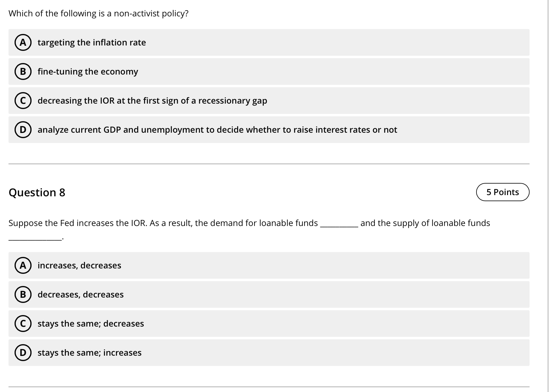Click the circled letter A in the first question
Image resolution: width=552 pixels, height=392 pixels.
pos(23,42)
